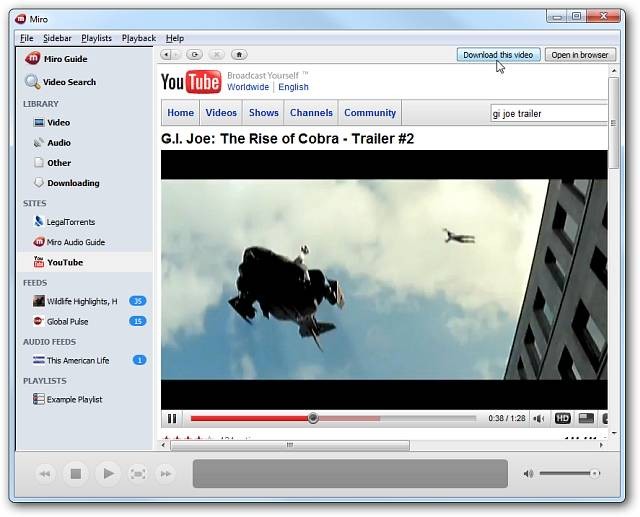640x517 pixels.
Task: Mute the YouTube player volume icon
Action: (539, 419)
